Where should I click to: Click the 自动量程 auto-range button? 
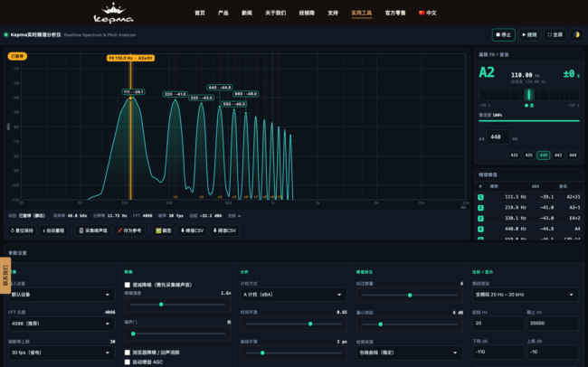point(53,231)
